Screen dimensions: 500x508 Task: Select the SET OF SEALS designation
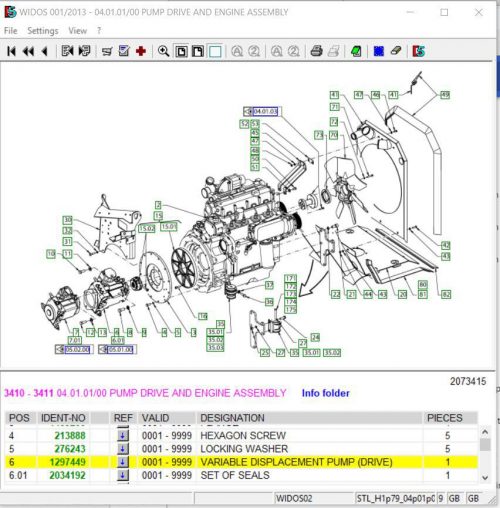(x=235, y=475)
